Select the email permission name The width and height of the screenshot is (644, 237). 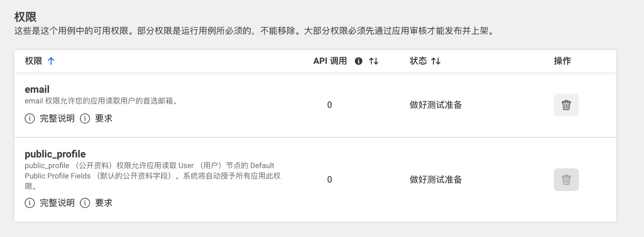tap(37, 89)
